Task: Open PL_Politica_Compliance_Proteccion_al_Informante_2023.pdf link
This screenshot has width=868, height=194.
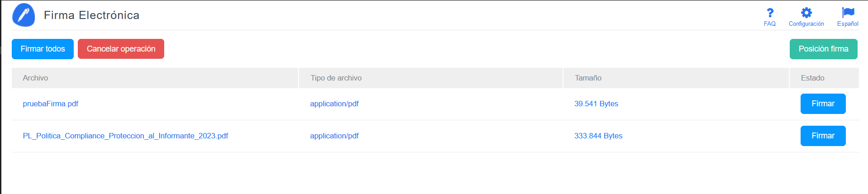Action: pos(125,136)
